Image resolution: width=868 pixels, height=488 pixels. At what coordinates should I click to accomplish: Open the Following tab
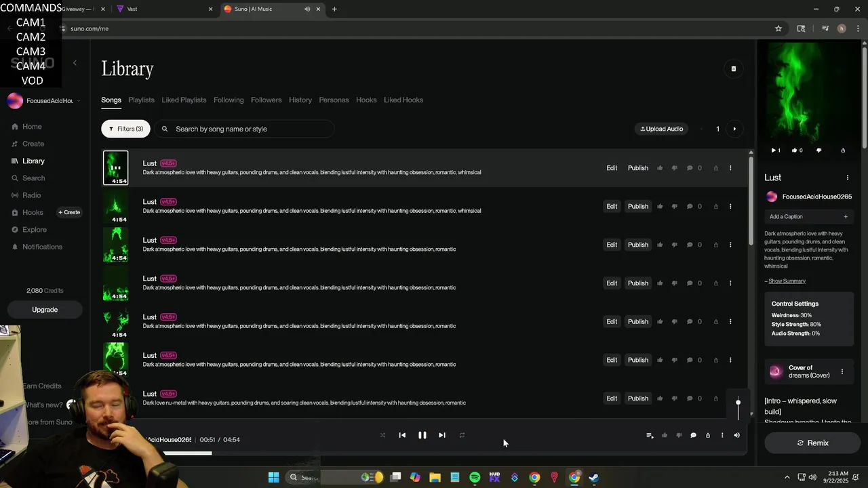click(x=229, y=100)
